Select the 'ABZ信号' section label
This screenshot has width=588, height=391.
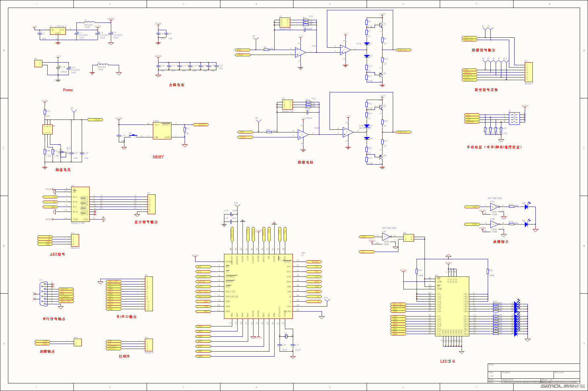[58, 254]
